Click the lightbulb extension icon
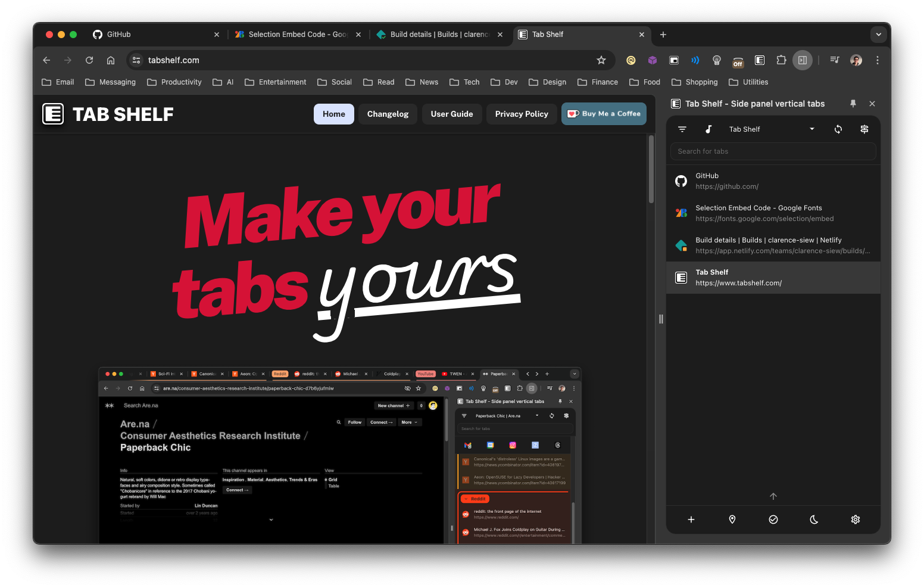This screenshot has width=924, height=588. point(717,60)
